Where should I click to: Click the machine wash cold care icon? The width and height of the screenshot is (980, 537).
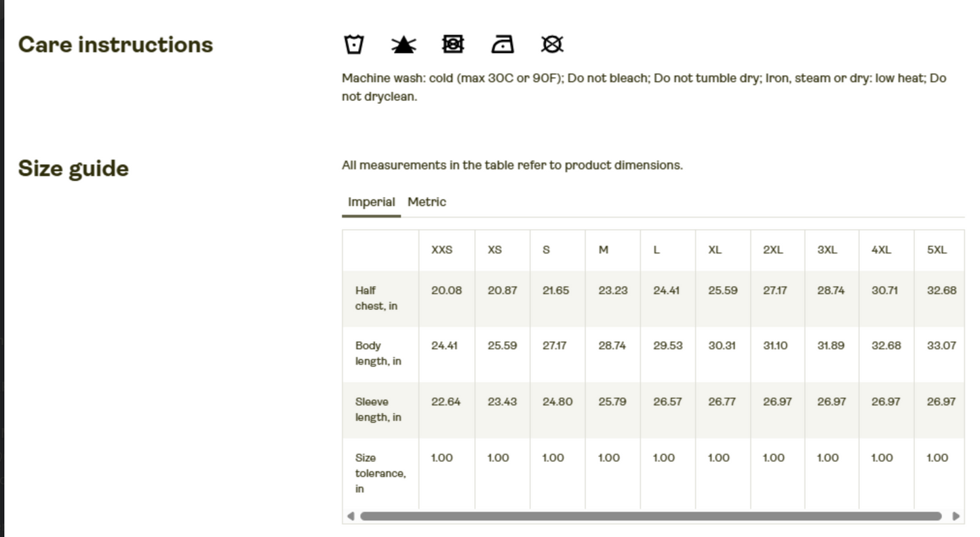click(x=354, y=45)
